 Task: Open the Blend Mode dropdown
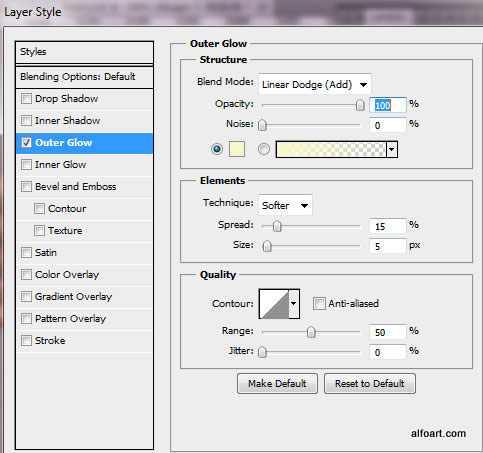coord(315,84)
